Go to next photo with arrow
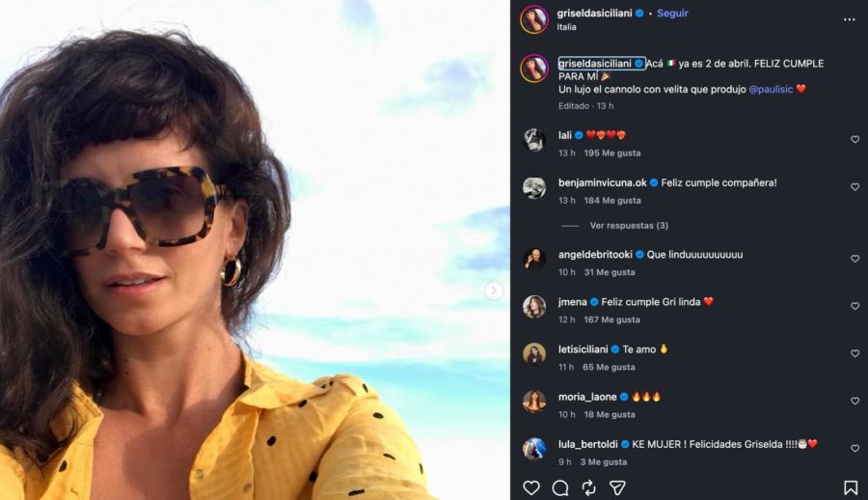This screenshot has width=868, height=500. (494, 291)
